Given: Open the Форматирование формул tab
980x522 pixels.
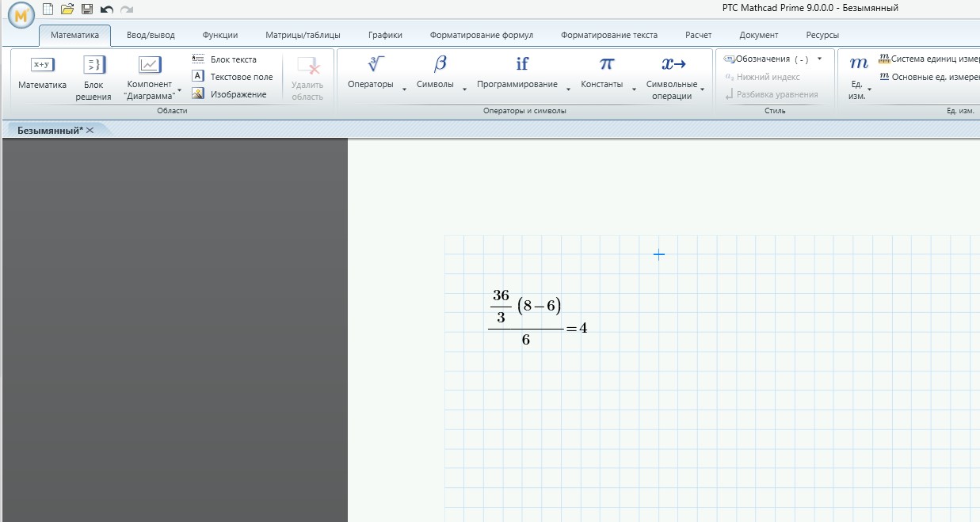Looking at the screenshot, I should click(482, 35).
